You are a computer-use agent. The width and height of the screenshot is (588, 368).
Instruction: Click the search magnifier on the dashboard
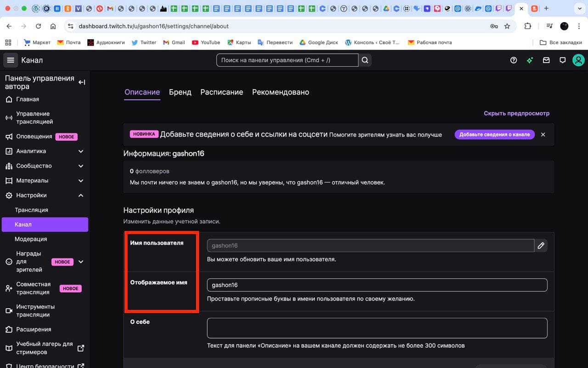pyautogui.click(x=365, y=60)
